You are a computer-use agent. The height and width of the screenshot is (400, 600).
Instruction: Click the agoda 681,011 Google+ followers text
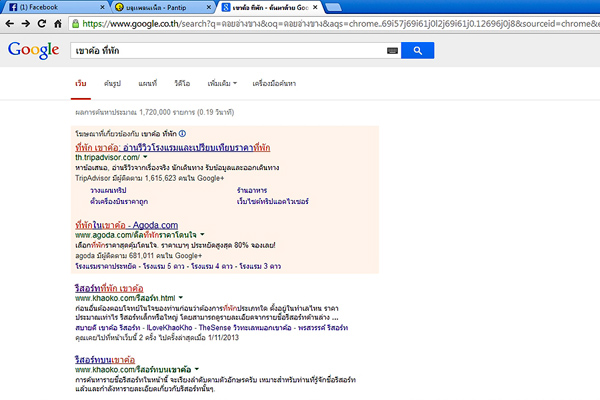139,255
